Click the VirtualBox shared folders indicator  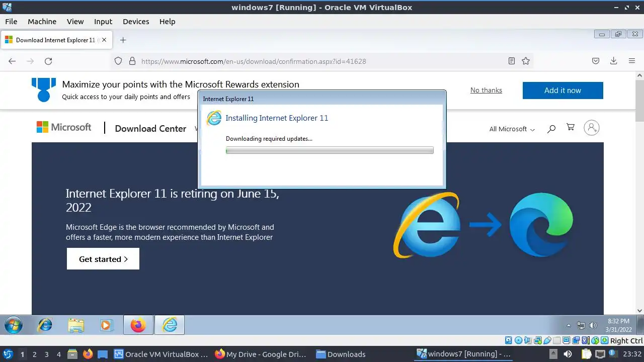tap(556, 341)
